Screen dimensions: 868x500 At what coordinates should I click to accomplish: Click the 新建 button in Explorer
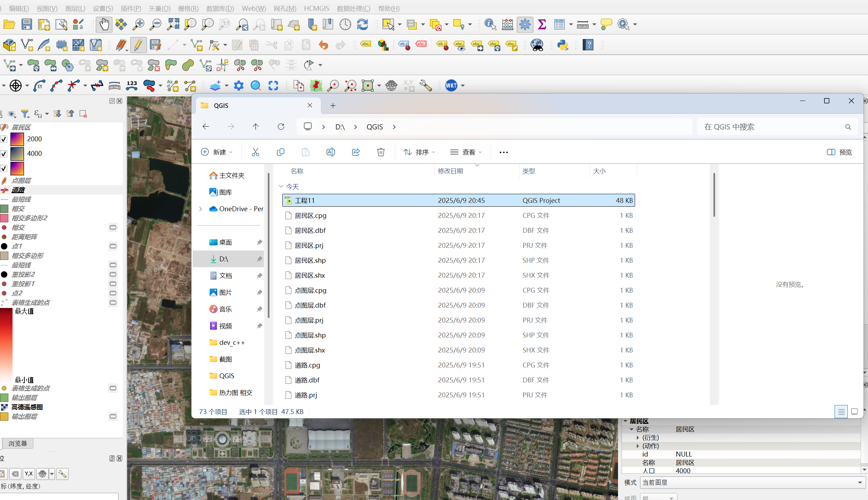coord(216,152)
